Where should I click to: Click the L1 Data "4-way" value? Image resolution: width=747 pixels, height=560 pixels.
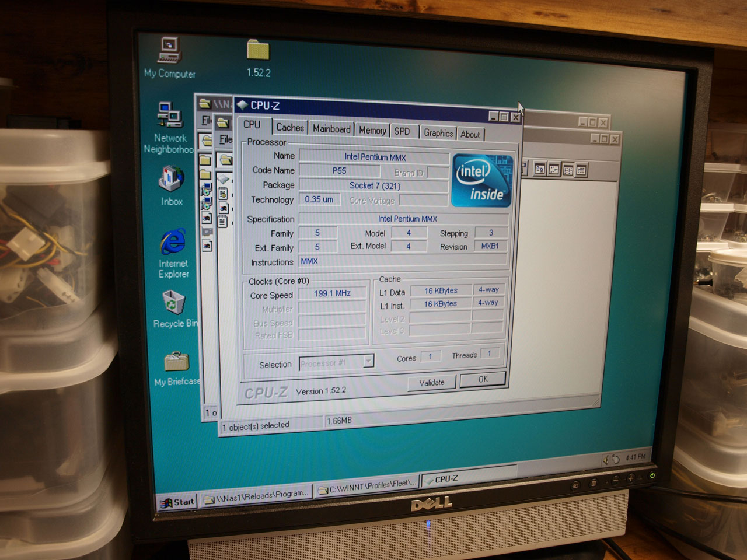coord(488,289)
